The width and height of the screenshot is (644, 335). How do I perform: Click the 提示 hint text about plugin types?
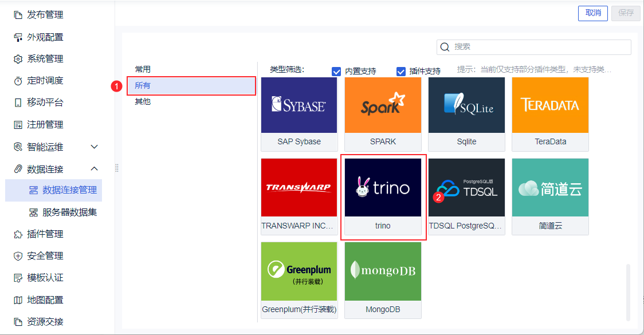coord(535,70)
